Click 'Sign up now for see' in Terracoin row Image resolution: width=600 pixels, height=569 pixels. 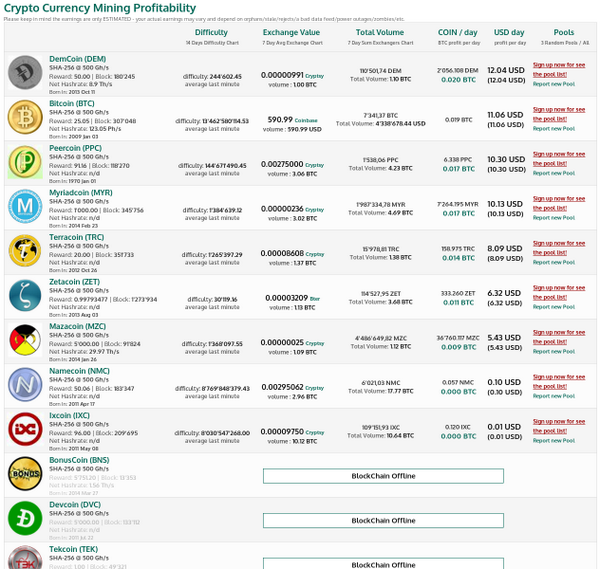point(559,243)
